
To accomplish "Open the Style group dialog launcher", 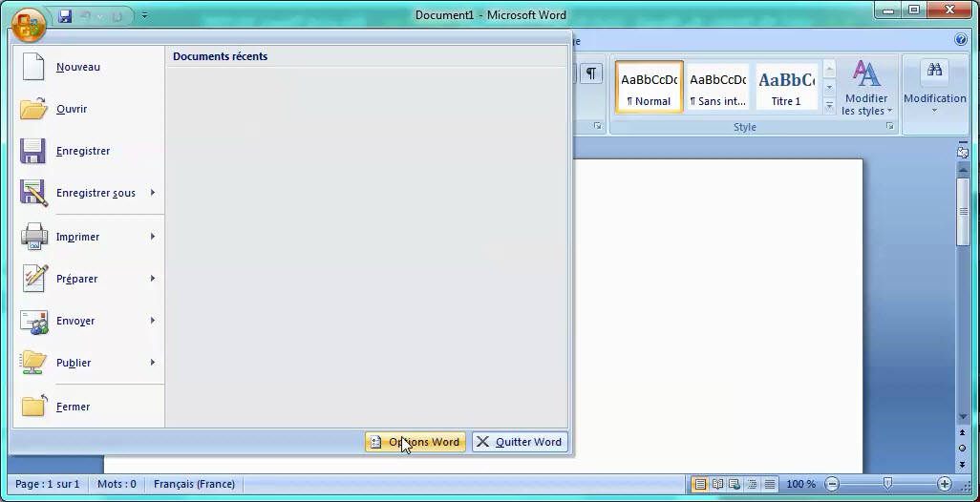I will tap(890, 127).
